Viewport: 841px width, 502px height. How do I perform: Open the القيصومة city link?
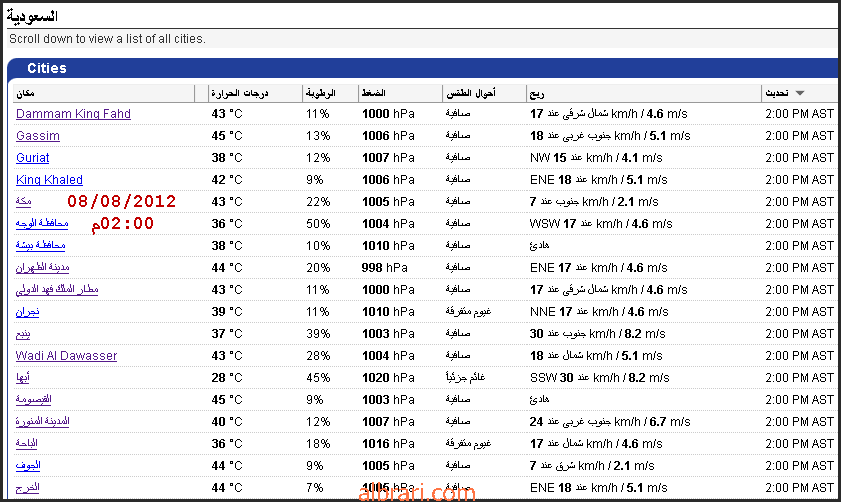click(x=33, y=400)
